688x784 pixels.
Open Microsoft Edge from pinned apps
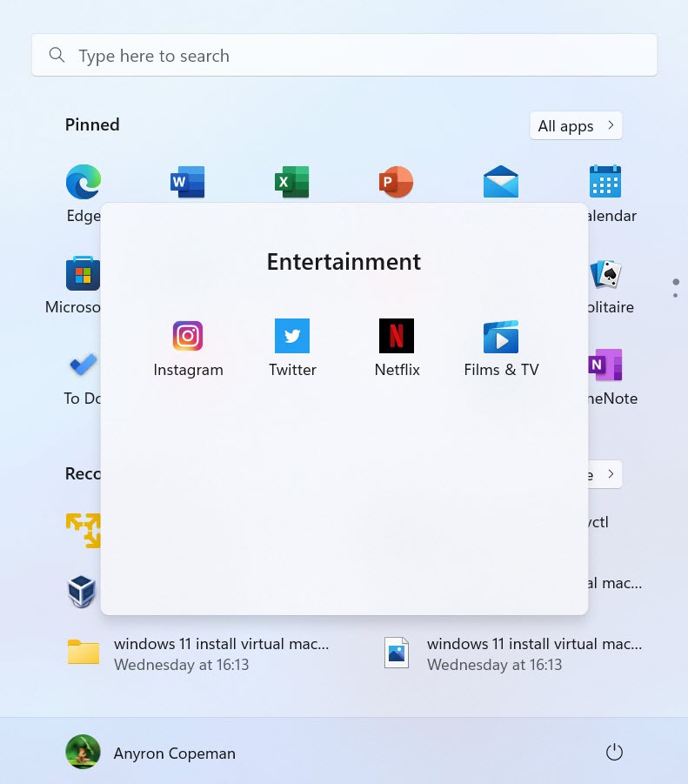(83, 182)
